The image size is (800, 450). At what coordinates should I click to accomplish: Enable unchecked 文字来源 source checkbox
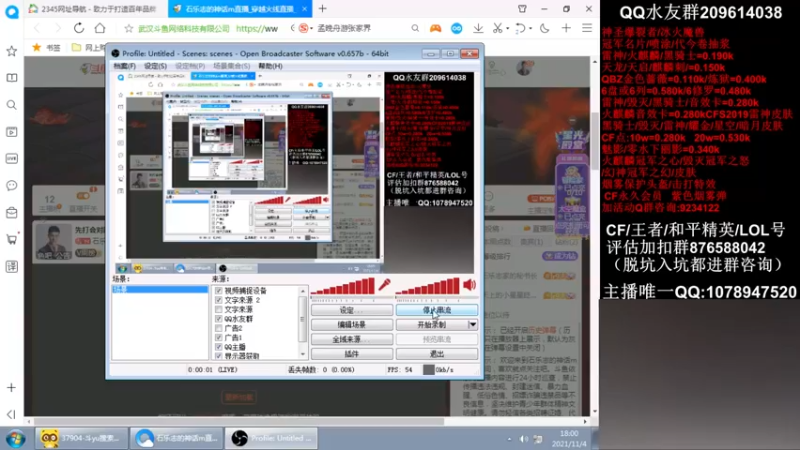click(219, 309)
